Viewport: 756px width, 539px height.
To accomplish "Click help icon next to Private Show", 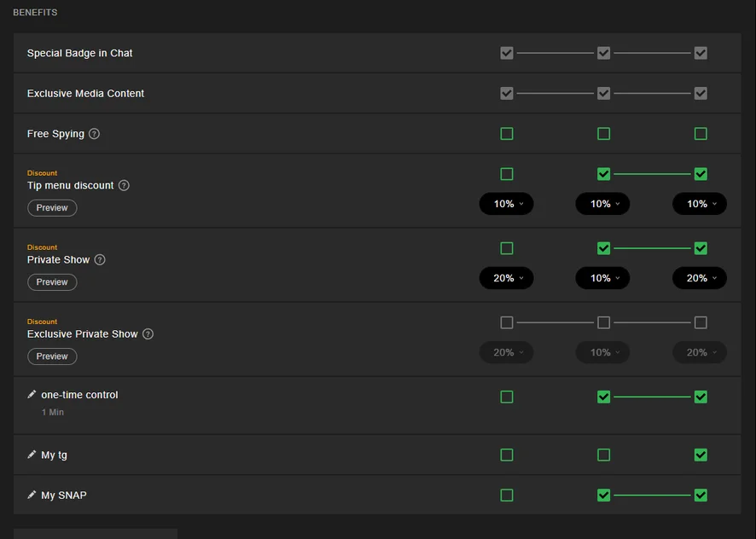I will (100, 260).
